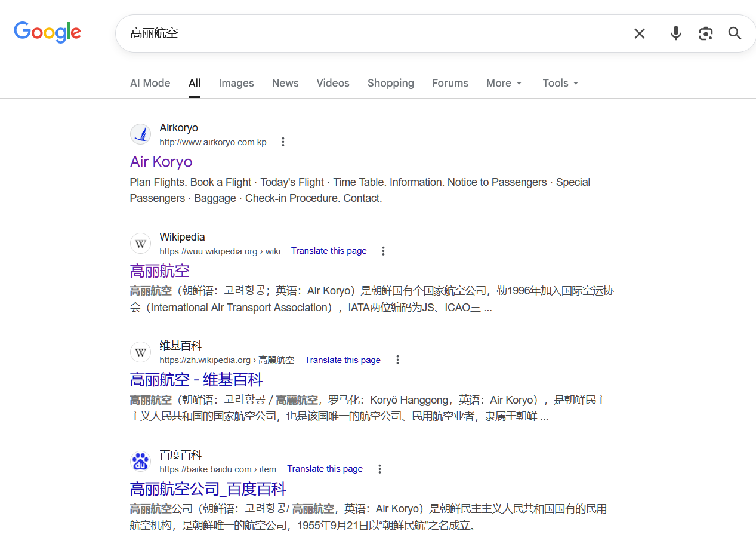Open three-dot menu for Airkoryo result
The width and height of the screenshot is (756, 550).
(x=283, y=142)
